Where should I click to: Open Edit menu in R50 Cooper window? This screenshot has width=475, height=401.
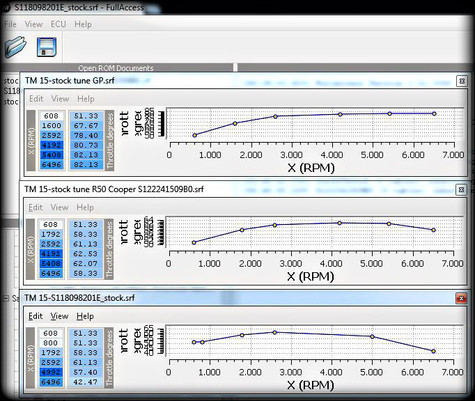coord(35,207)
